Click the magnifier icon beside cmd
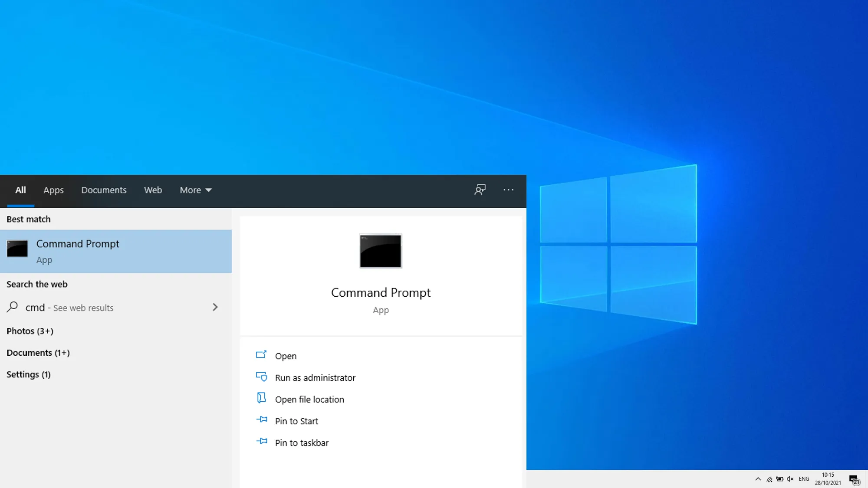 pyautogui.click(x=12, y=307)
